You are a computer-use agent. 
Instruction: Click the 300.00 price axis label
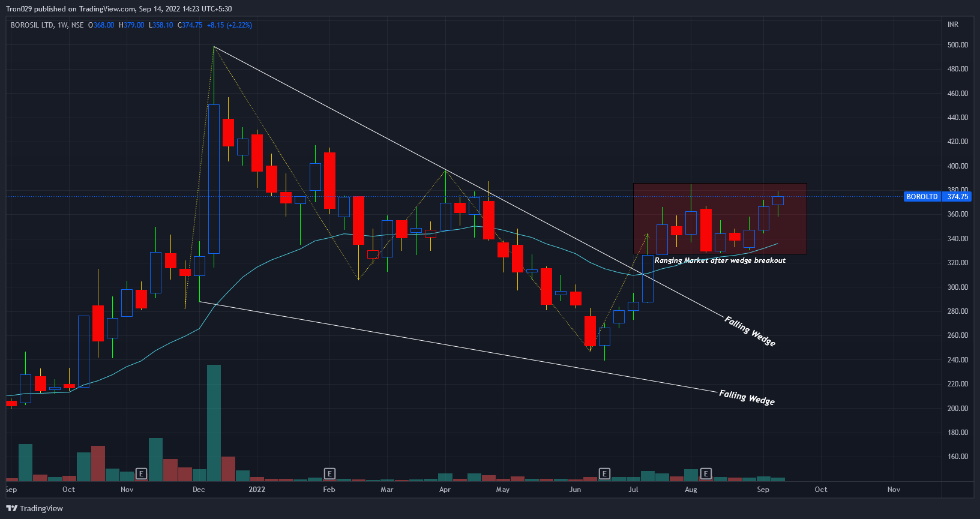pyautogui.click(x=958, y=287)
